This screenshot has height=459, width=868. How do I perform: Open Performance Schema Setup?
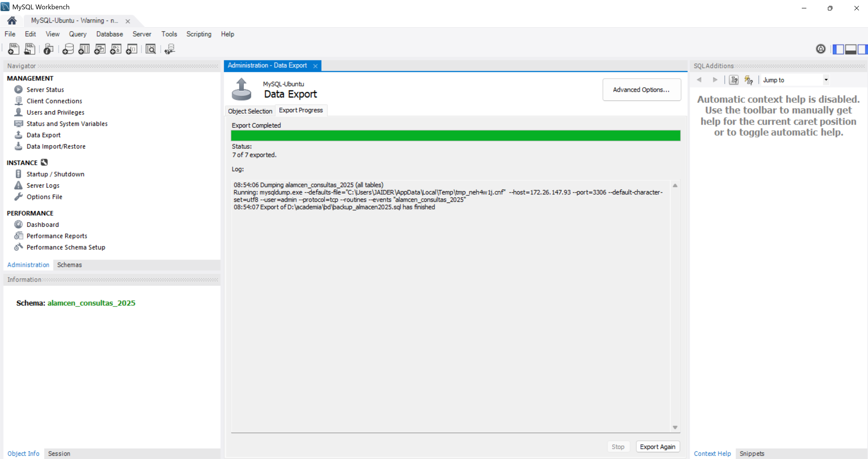pyautogui.click(x=66, y=247)
